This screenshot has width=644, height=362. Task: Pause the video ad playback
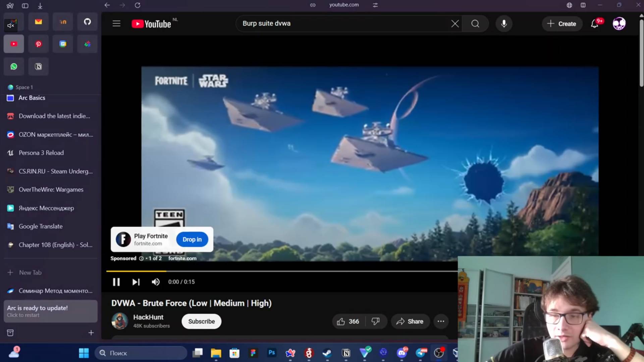[x=116, y=282]
